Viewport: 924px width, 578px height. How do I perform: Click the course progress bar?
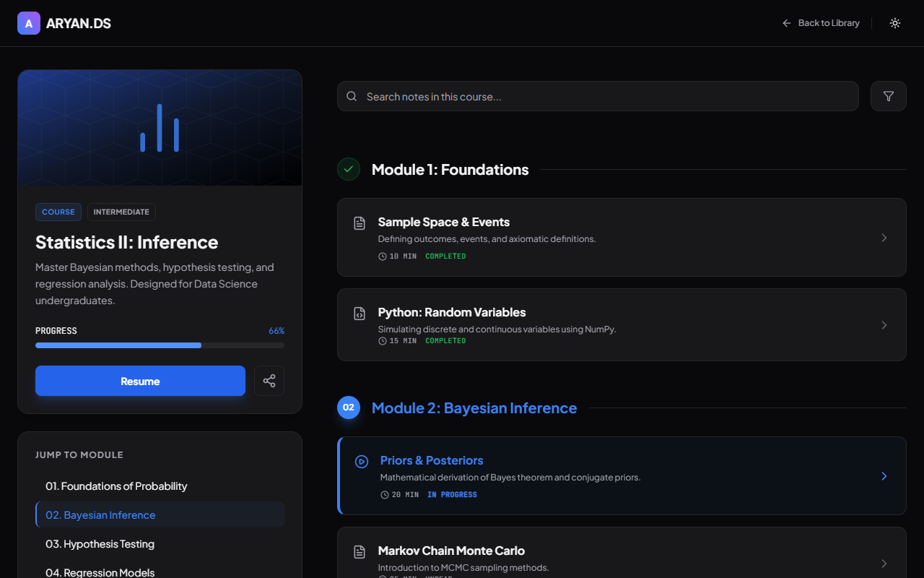pyautogui.click(x=160, y=345)
